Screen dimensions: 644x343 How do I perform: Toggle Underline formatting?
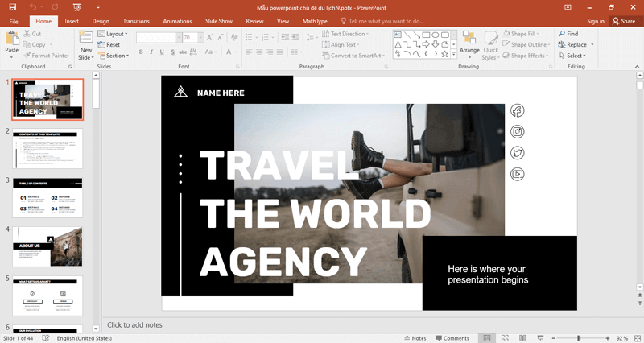(162, 52)
